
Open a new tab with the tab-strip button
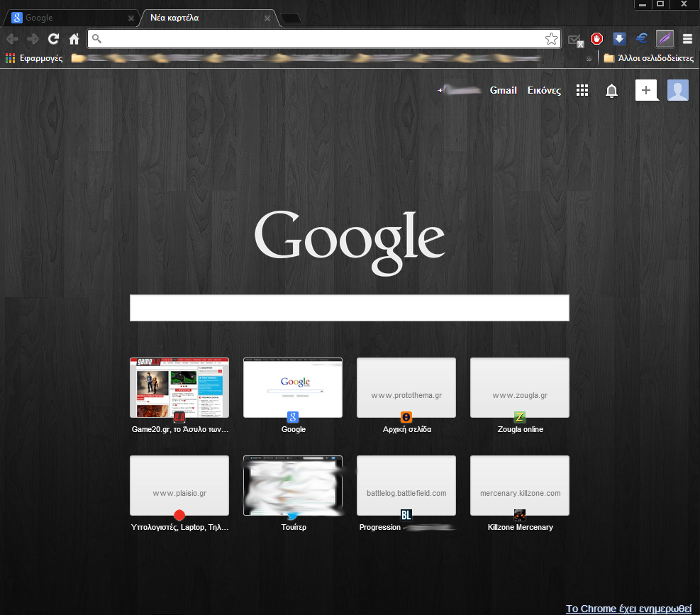(x=291, y=18)
